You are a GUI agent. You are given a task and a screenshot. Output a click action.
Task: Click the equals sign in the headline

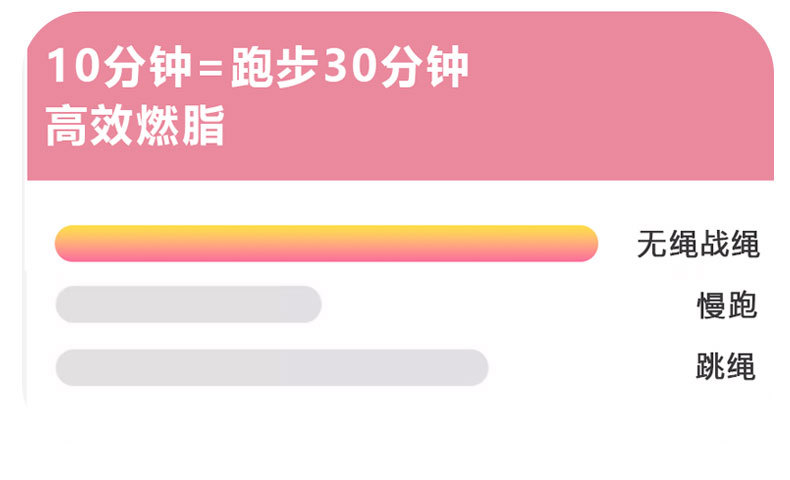205,68
